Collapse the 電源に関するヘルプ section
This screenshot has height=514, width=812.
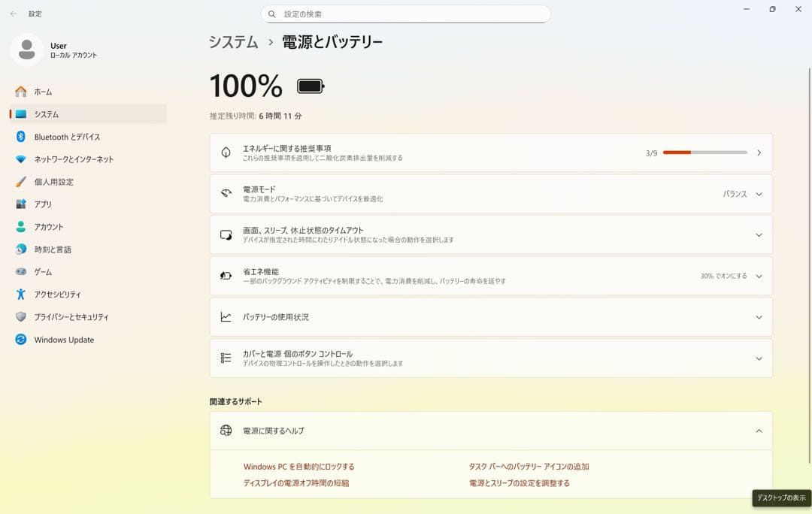[x=759, y=431]
